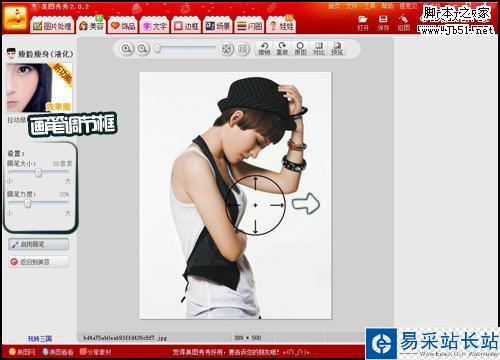The width and height of the screenshot is (500, 360).
Task: Open the 图片处理 tab
Action: coord(53,26)
